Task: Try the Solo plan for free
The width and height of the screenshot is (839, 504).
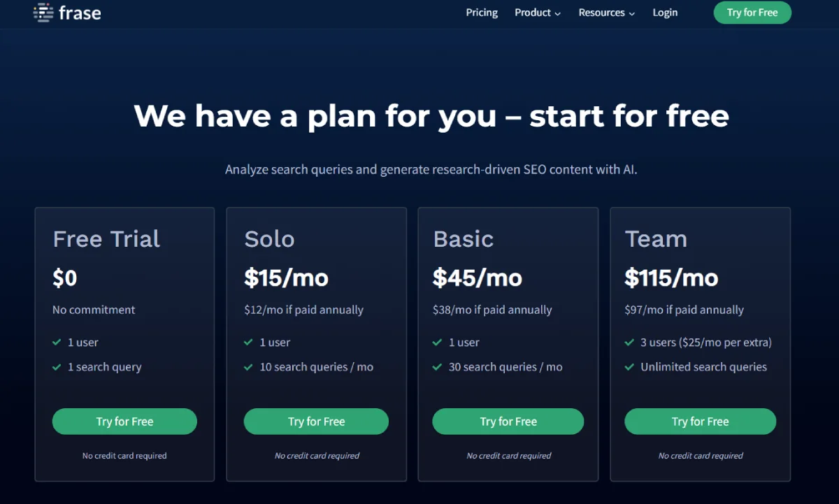Action: click(316, 422)
